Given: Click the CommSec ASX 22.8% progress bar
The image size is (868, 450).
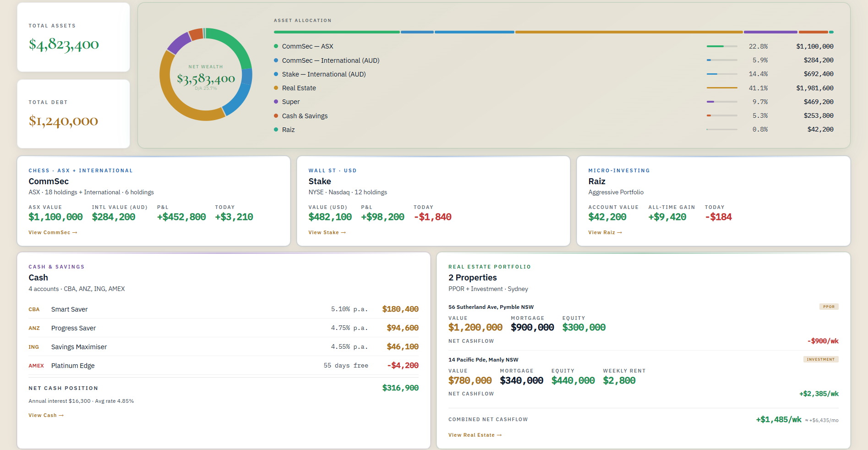Looking at the screenshot, I should click(722, 46).
